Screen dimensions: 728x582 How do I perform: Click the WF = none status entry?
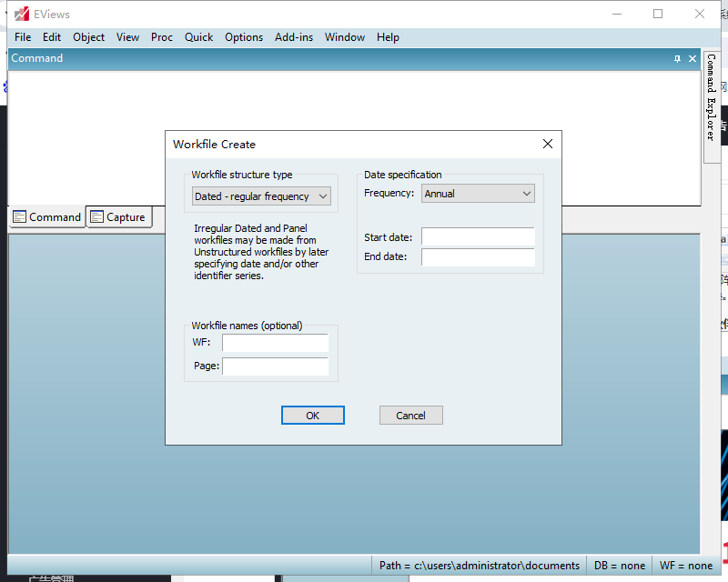(686, 566)
